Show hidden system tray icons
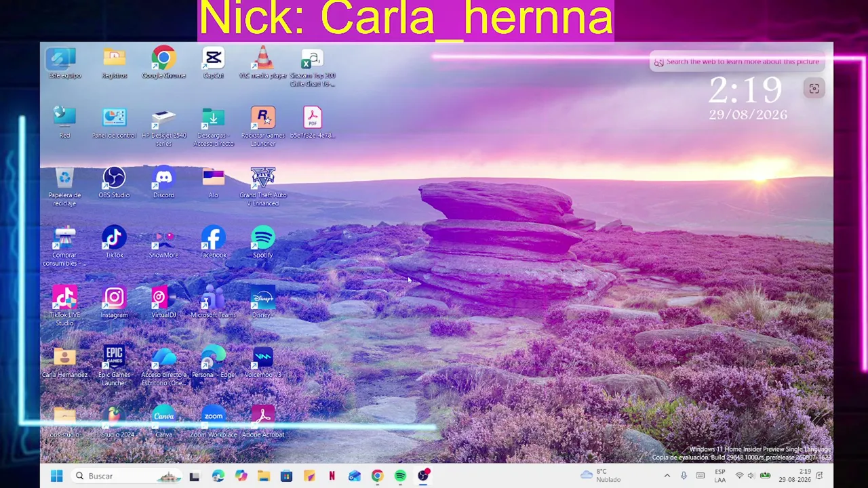This screenshot has width=868, height=488. click(x=667, y=476)
